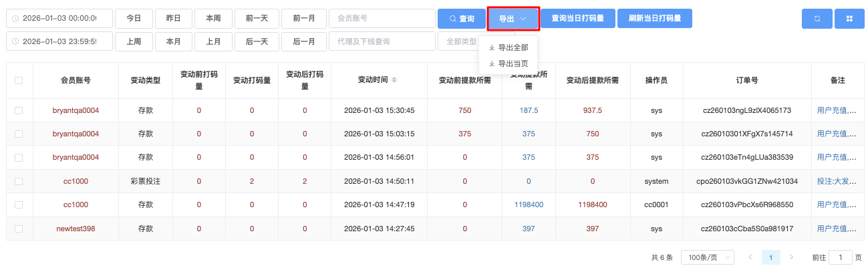This screenshot has width=868, height=274.
Task: Click the end date clock icon
Action: pyautogui.click(x=15, y=41)
